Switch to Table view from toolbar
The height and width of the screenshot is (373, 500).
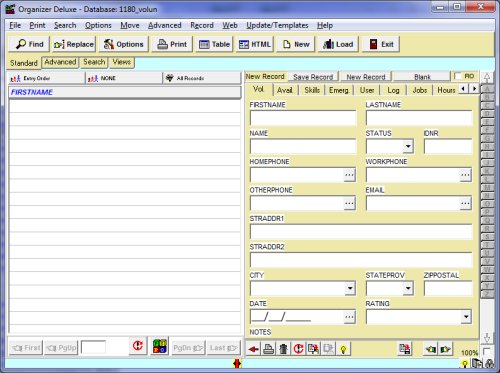[x=214, y=44]
